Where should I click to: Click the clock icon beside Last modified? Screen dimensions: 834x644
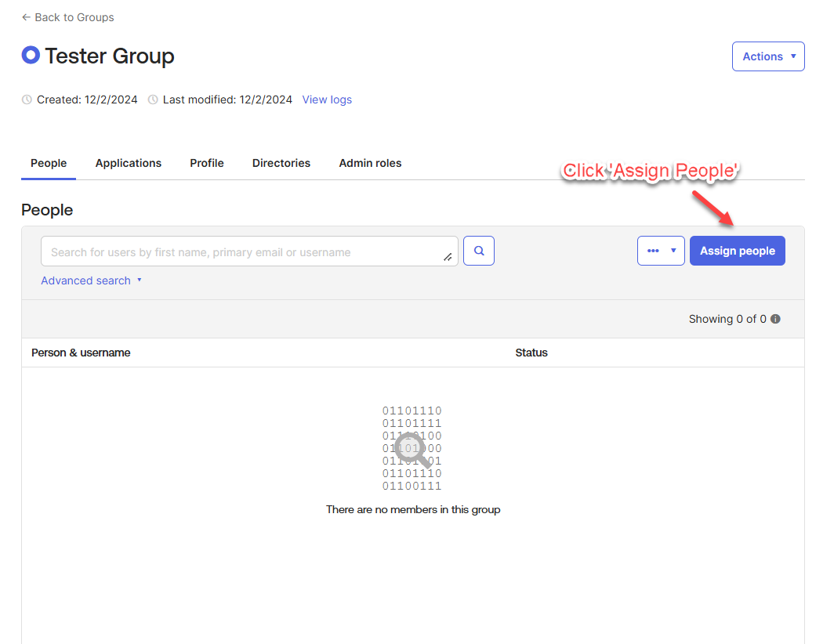click(x=153, y=99)
